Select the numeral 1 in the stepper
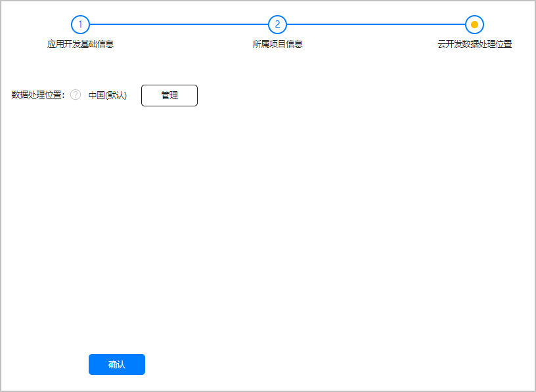Image resolution: width=536 pixels, height=392 pixels. click(x=80, y=24)
